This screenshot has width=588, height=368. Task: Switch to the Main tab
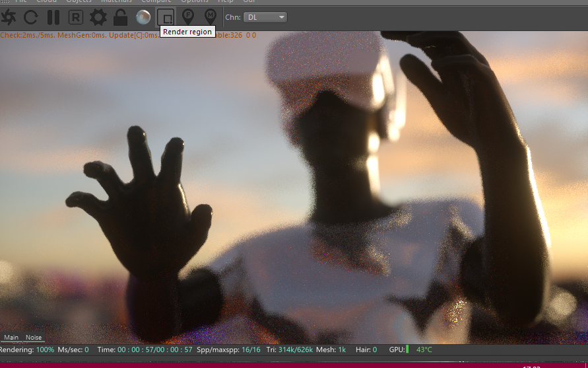pyautogui.click(x=11, y=337)
